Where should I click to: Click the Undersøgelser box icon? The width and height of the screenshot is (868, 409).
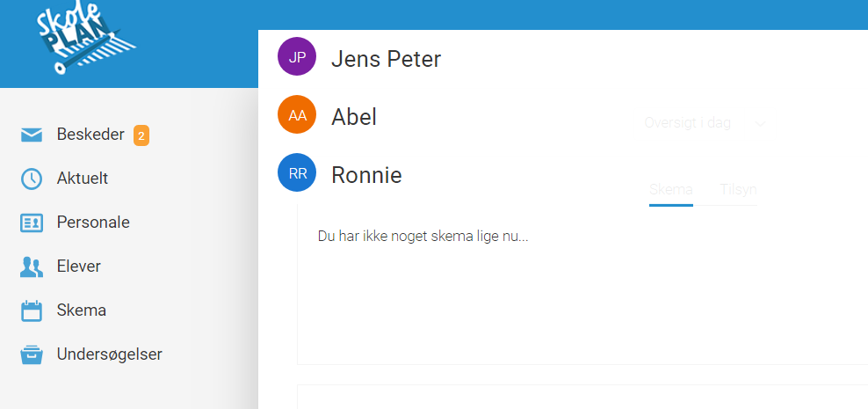point(32,354)
